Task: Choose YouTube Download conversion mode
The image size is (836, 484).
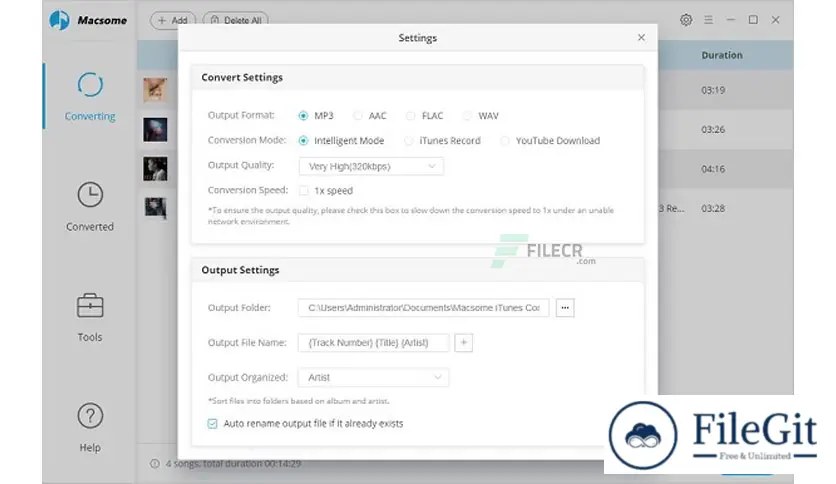Action: point(504,141)
